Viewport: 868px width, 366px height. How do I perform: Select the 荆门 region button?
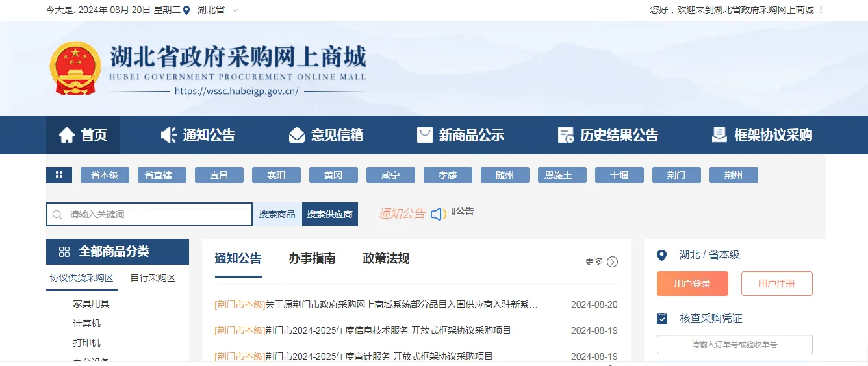[676, 175]
